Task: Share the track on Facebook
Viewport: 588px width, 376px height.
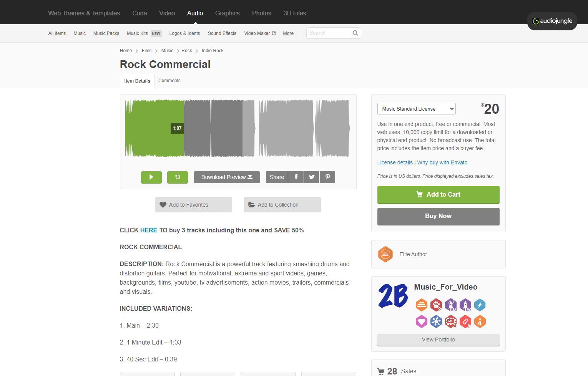Action: (296, 177)
